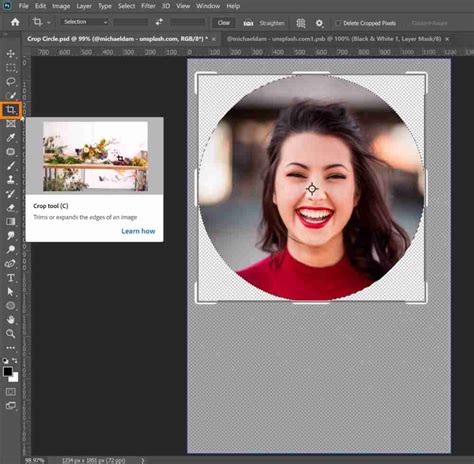Open the Select menu
Viewport: 474px width, 464px height.
(x=126, y=6)
